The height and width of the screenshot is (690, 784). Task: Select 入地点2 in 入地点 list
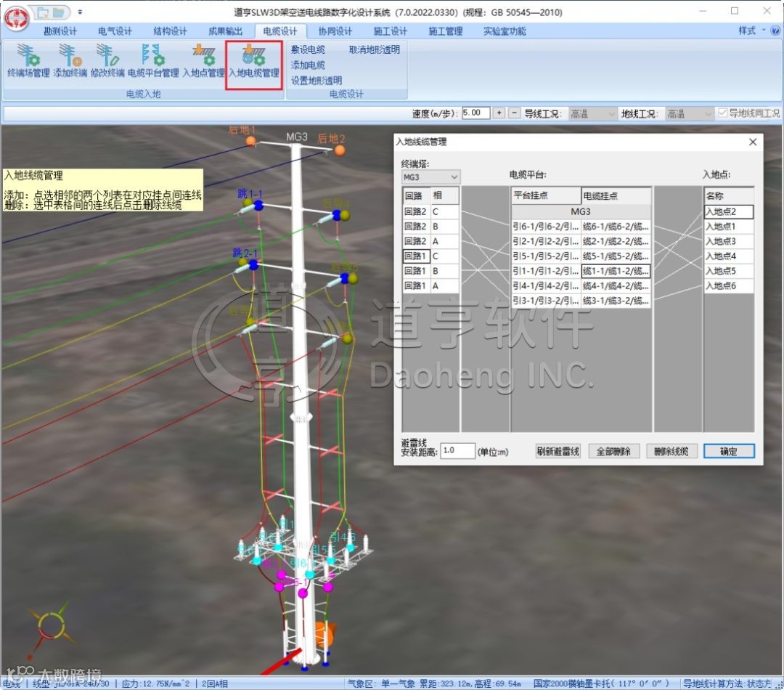(x=729, y=211)
